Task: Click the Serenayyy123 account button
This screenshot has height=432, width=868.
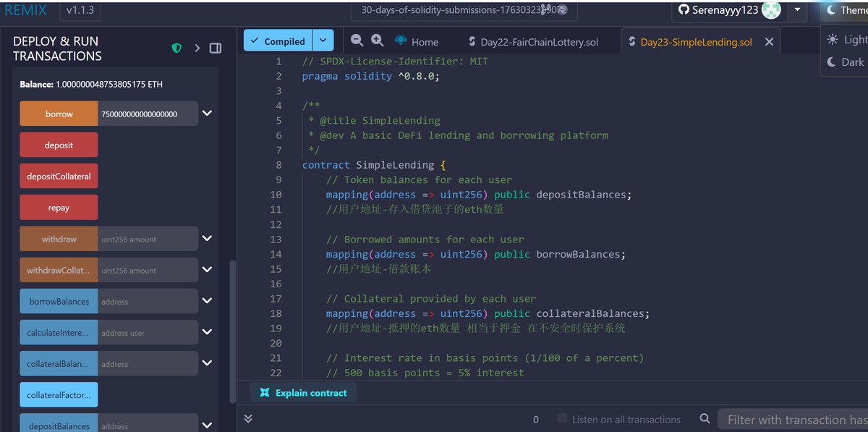Action: tap(728, 10)
